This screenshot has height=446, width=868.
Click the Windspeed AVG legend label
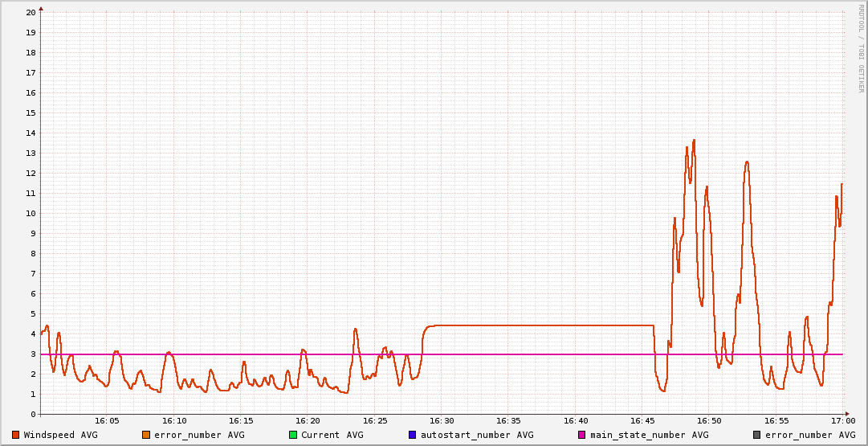pos(60,435)
